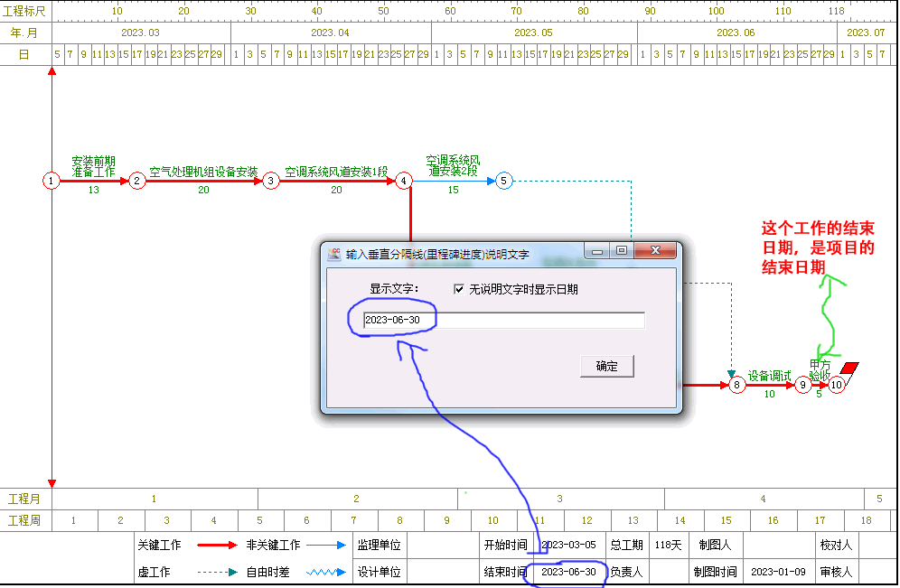Click the 工程标尺 row header

tap(24, 11)
